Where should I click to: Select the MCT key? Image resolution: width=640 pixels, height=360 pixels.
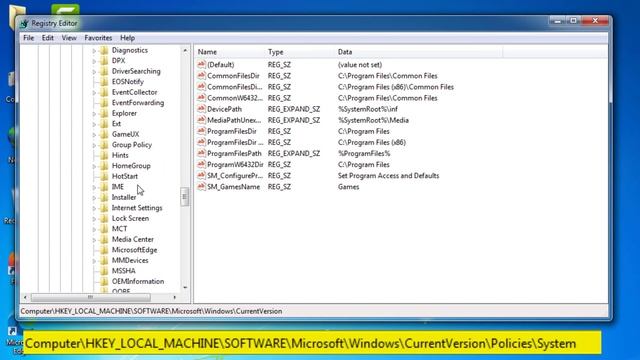click(x=120, y=229)
